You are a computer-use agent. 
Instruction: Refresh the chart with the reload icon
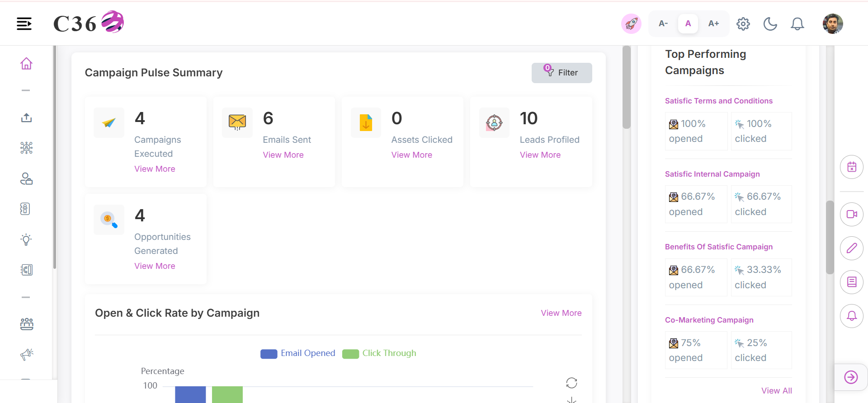pos(571,383)
